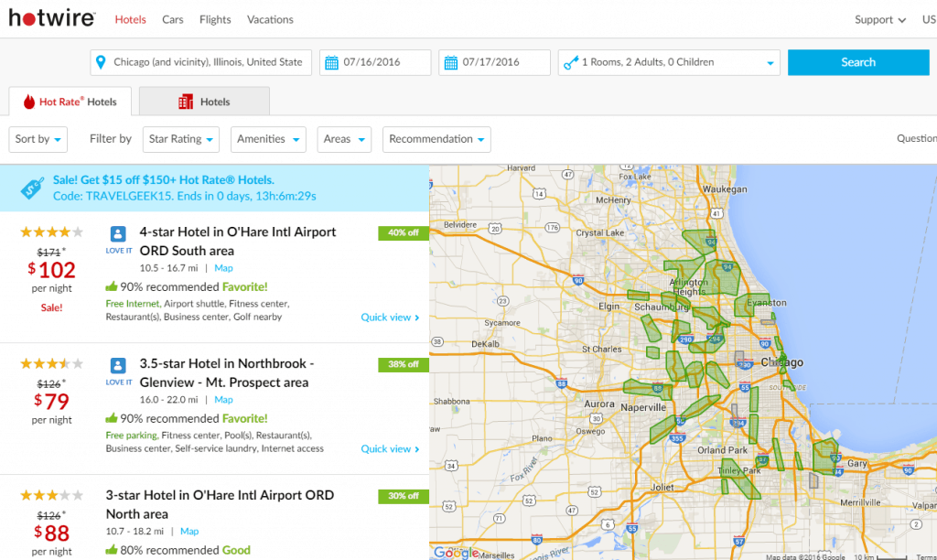
Task: Switch to the Flights section
Action: (214, 18)
